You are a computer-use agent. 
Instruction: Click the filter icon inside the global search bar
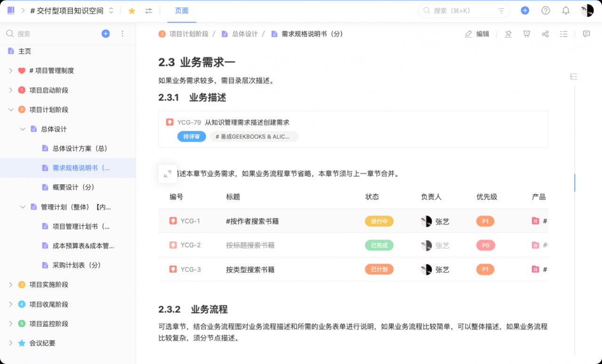coord(501,10)
